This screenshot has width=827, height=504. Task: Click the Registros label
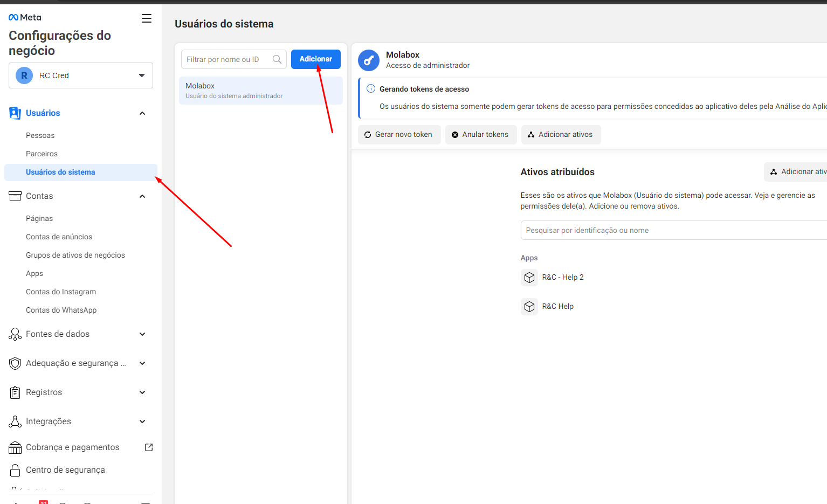[44, 392]
